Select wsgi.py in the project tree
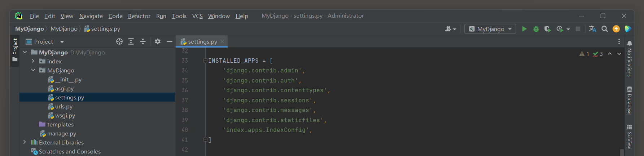644x156 pixels. 62,115
